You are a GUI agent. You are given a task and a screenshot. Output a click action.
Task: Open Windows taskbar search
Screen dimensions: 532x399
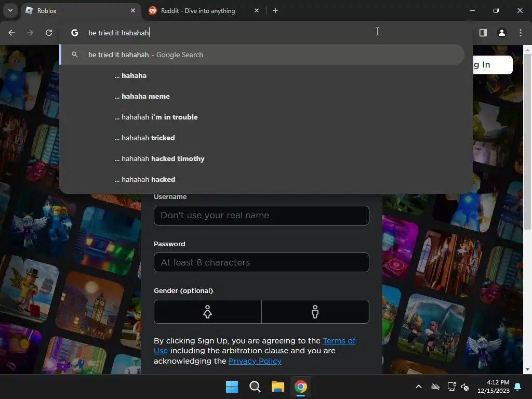point(255,387)
